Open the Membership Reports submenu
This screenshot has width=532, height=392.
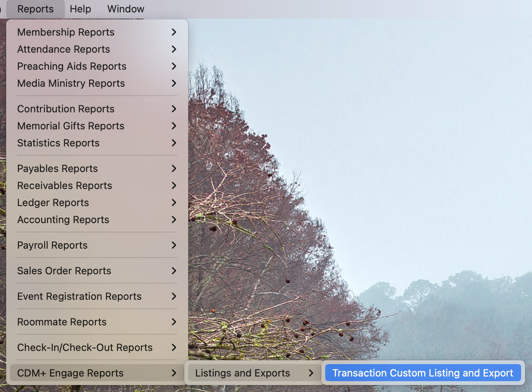click(x=66, y=32)
